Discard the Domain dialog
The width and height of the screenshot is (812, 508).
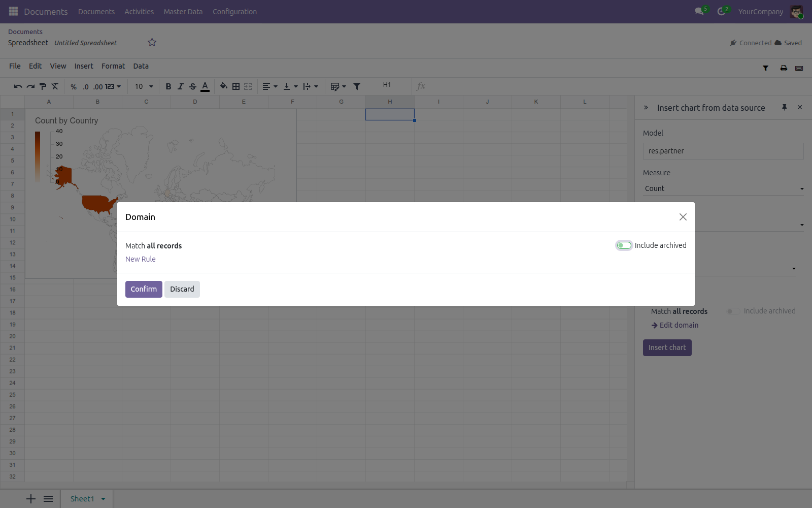(182, 289)
